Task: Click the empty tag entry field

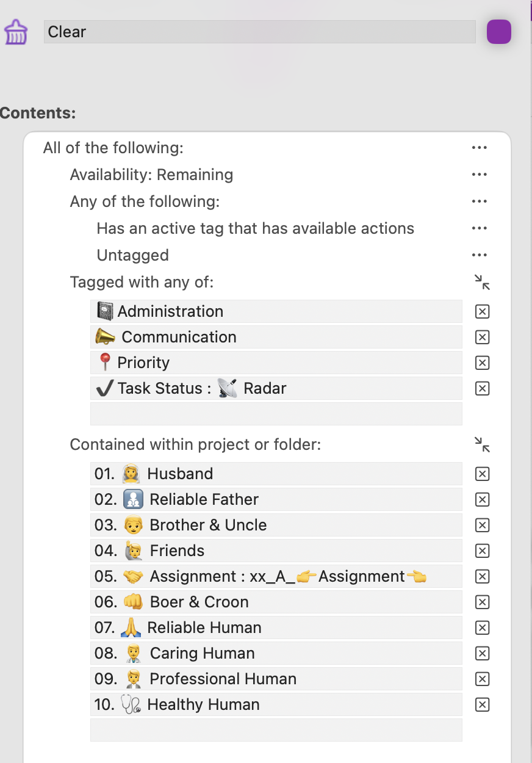Action: tap(276, 414)
